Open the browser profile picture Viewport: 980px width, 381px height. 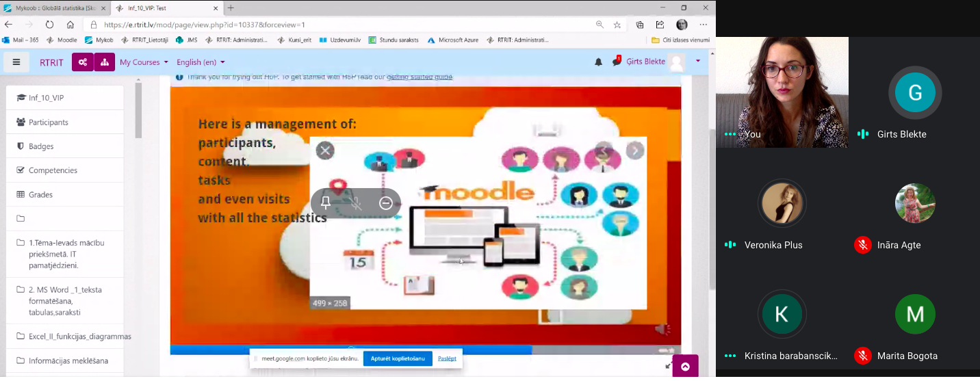(x=682, y=24)
